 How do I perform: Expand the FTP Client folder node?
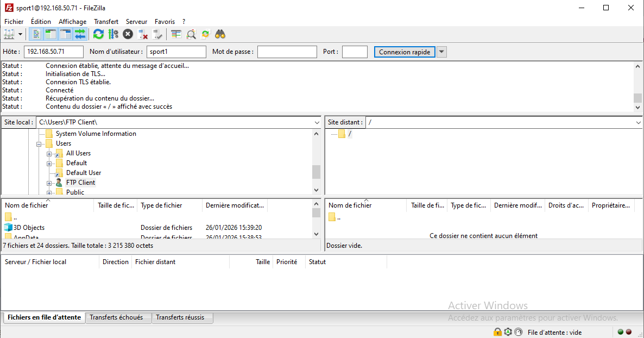coord(49,183)
